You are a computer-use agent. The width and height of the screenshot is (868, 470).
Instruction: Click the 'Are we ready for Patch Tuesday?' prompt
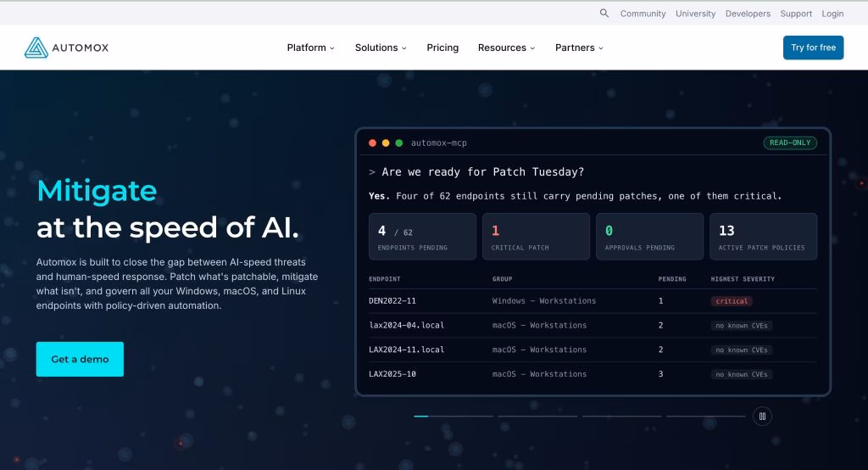pos(482,172)
